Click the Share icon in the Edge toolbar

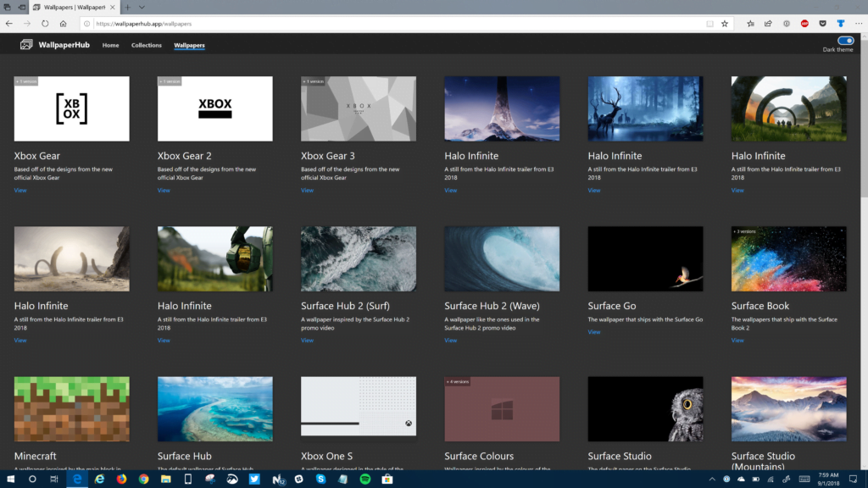(x=768, y=23)
